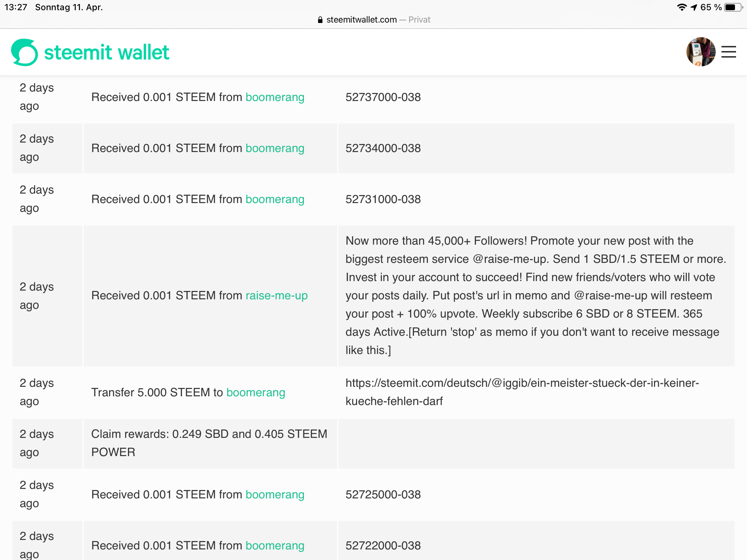Tap the lock icon in address bar

[320, 20]
